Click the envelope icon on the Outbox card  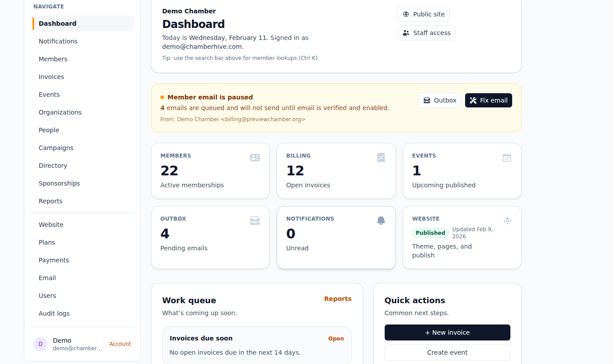(x=255, y=220)
